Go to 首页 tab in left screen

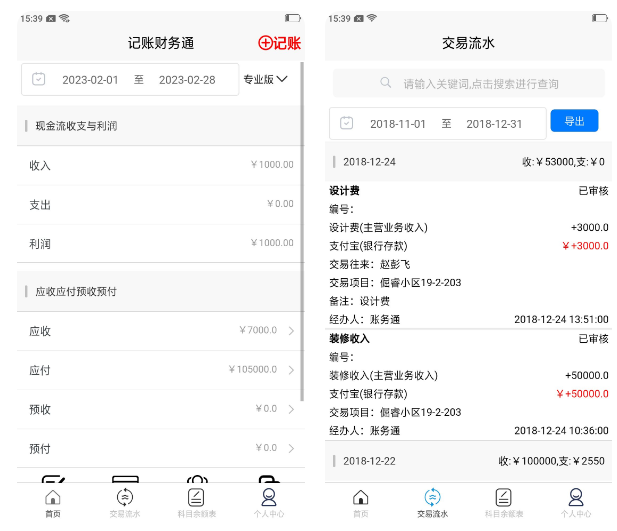click(x=53, y=503)
